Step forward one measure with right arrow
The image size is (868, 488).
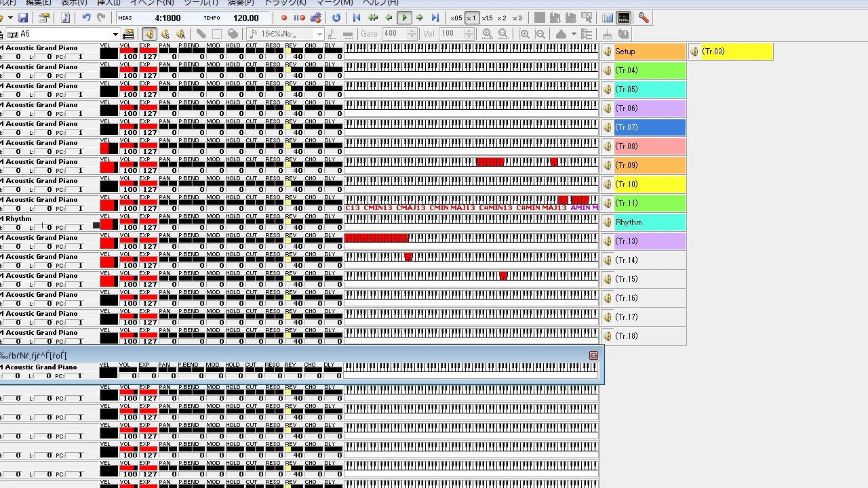click(420, 18)
